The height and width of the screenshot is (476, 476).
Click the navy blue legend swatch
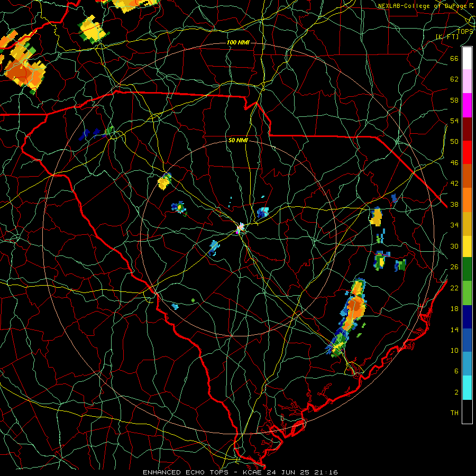[467, 317]
